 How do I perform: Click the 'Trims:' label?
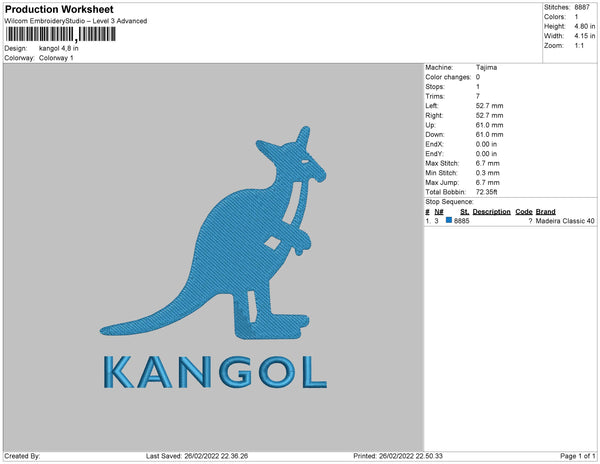[x=435, y=96]
